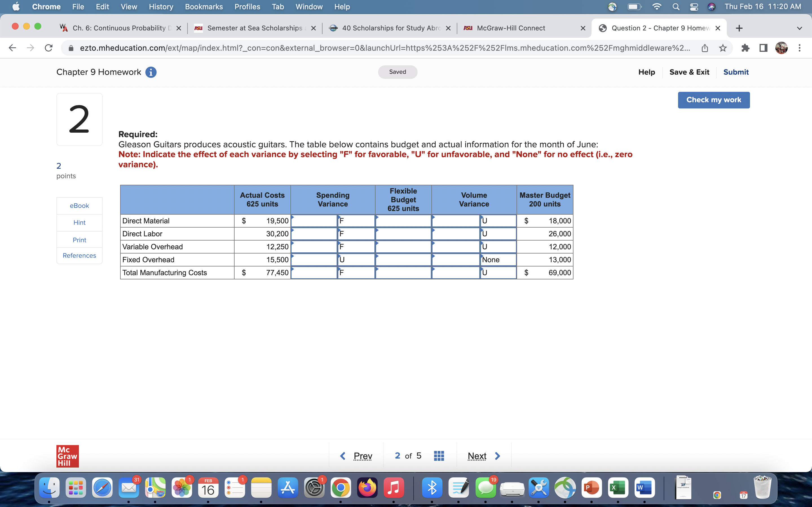Click the grid view icon beside page navigation
This screenshot has width=812, height=507.
[438, 456]
